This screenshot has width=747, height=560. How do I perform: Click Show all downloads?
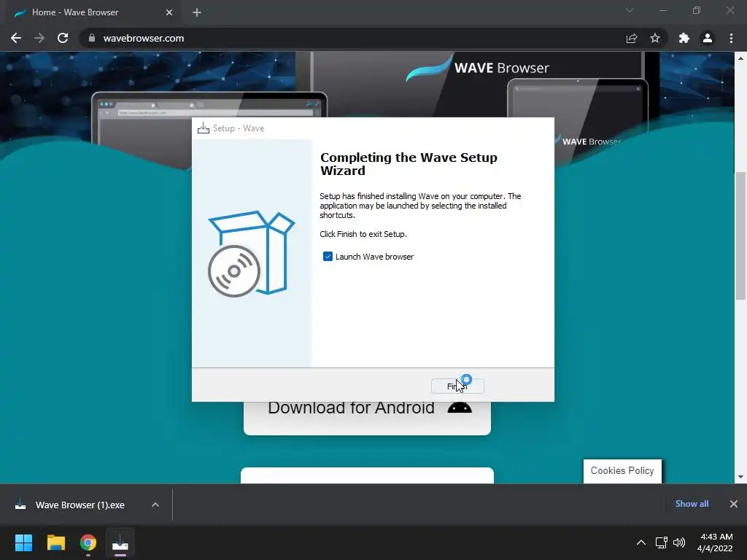coord(692,504)
